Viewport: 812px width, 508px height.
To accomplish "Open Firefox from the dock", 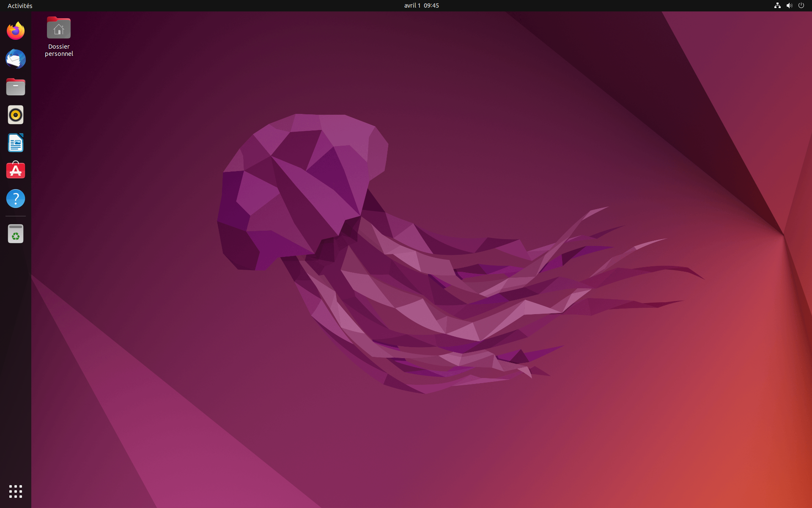I will click(16, 31).
